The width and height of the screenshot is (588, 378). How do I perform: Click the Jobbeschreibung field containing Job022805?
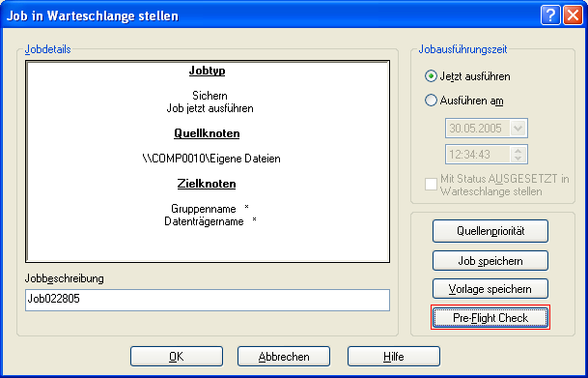pos(208,300)
